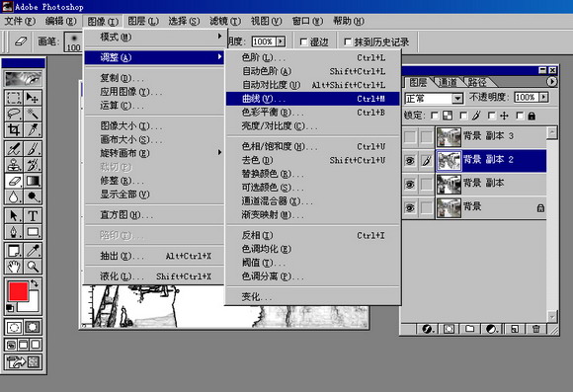Create new layer set folder icon
Viewport: 573px width, 392px height.
(470, 329)
